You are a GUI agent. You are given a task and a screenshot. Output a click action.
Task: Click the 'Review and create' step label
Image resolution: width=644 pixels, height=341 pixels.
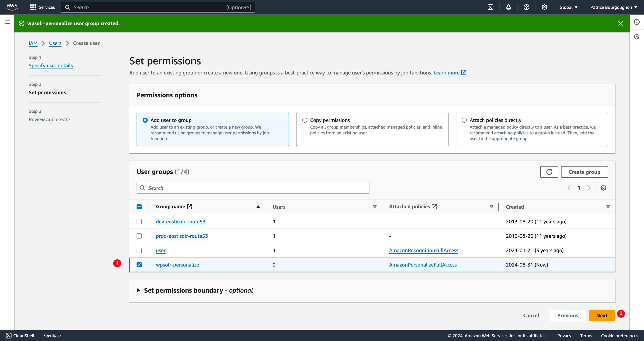pyautogui.click(x=49, y=120)
